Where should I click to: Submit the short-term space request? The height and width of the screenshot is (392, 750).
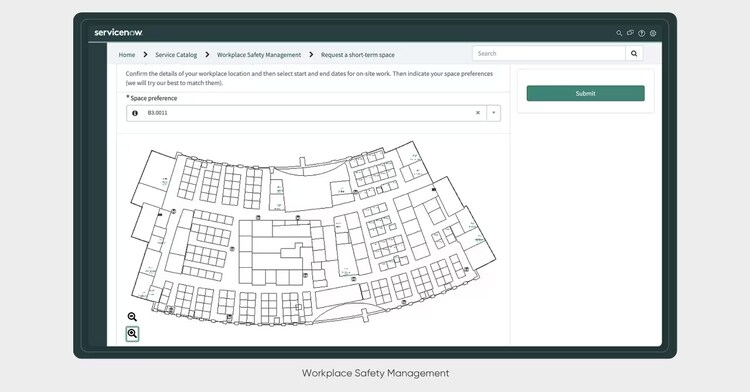tap(585, 93)
